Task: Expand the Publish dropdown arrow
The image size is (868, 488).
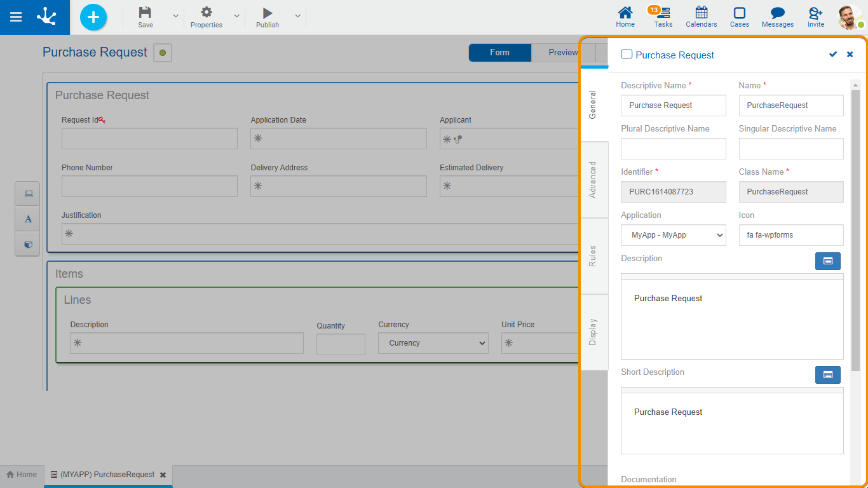Action: point(297,17)
